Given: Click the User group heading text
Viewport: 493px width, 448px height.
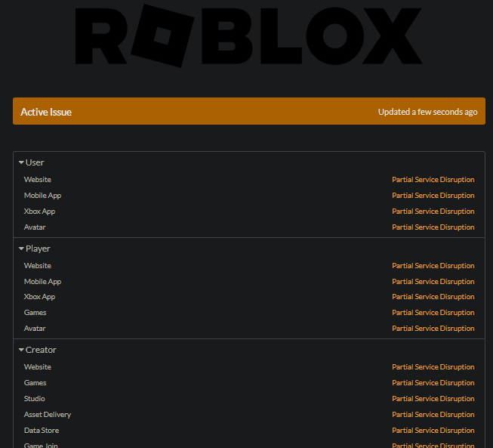Looking at the screenshot, I should (35, 162).
